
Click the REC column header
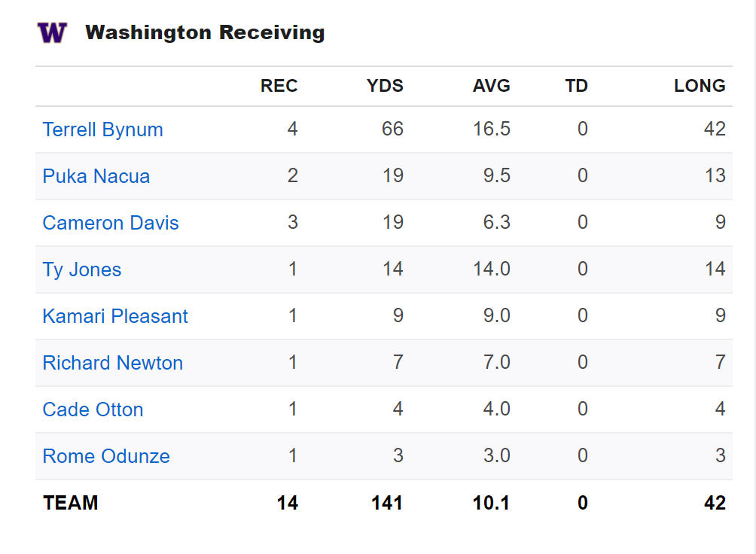point(279,86)
